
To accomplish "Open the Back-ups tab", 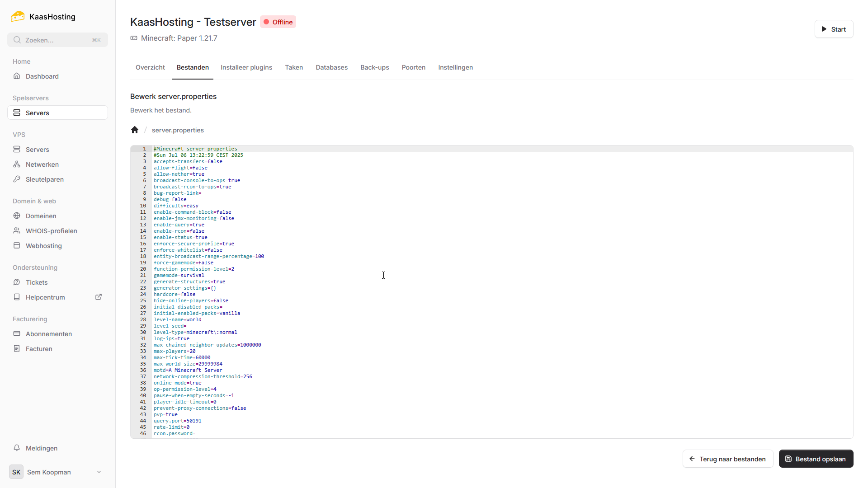I will (374, 67).
